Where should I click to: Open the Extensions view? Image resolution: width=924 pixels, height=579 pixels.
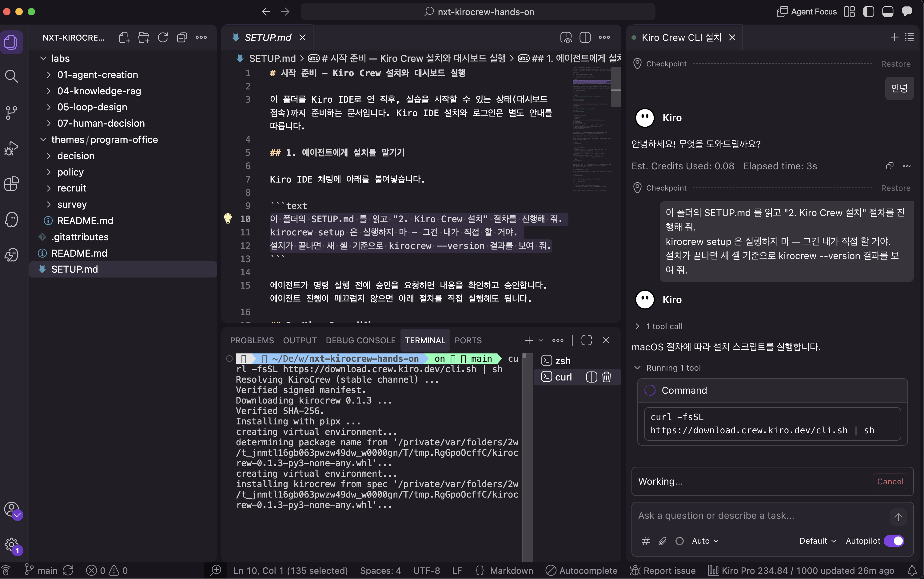[11, 184]
